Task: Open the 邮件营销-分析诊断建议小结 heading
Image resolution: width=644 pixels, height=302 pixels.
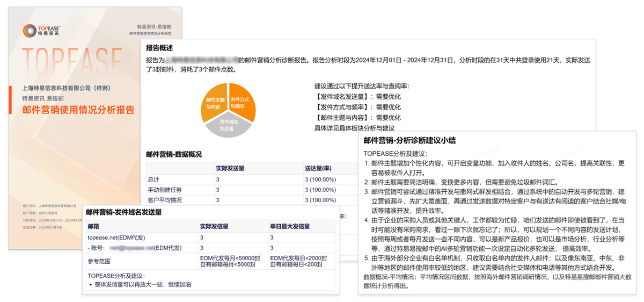Action: coord(409,141)
